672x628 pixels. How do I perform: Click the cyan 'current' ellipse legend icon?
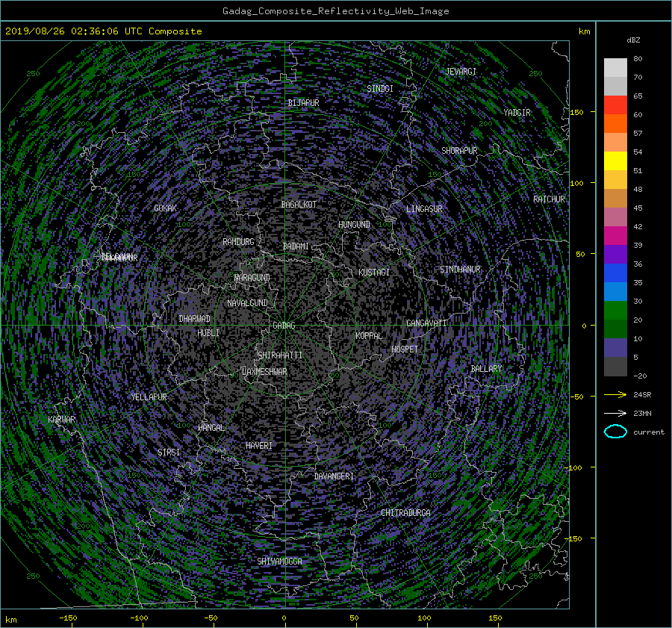(x=615, y=432)
